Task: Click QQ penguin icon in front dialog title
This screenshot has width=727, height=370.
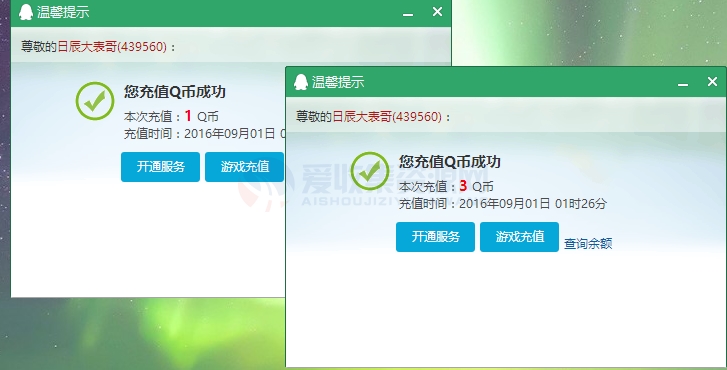Action: 301,82
